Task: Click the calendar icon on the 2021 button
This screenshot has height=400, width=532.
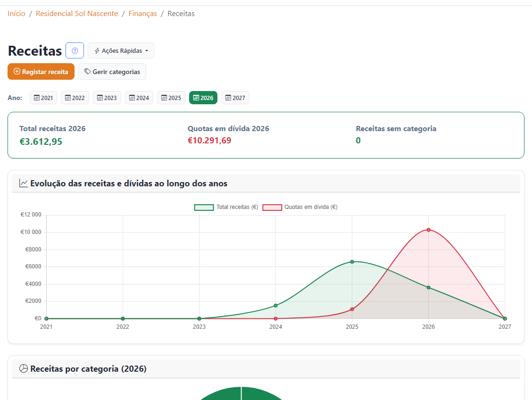Action: (37, 98)
